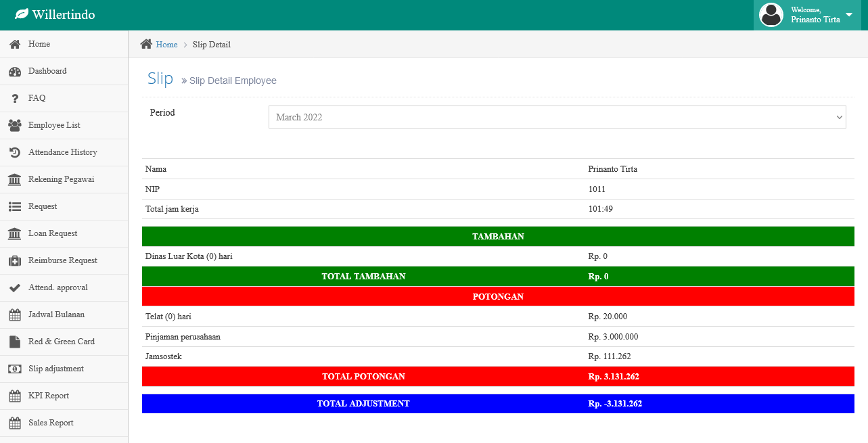Viewport: 868px width, 443px height.
Task: Click the Rp. 111.262 value
Action: pos(610,356)
